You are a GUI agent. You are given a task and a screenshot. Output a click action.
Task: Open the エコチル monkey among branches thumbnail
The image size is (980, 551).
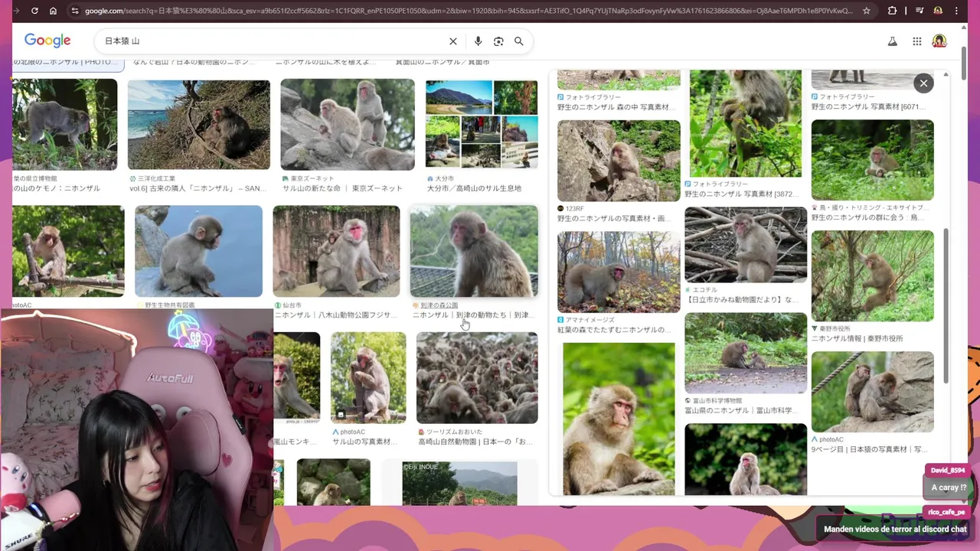click(746, 245)
